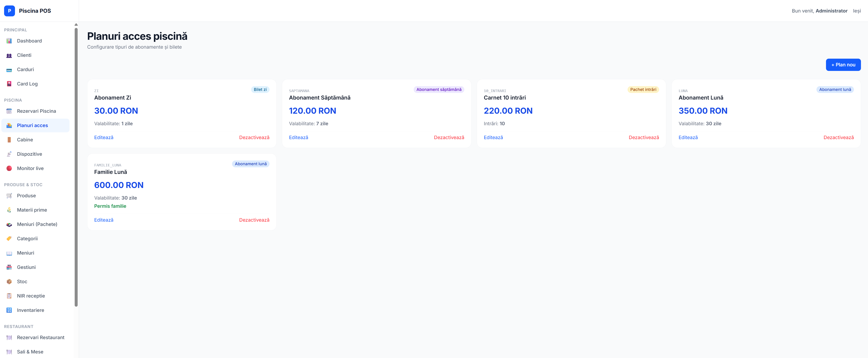The height and width of the screenshot is (358, 868).
Task: Deactivate the Abonament Zi plan
Action: tap(254, 138)
